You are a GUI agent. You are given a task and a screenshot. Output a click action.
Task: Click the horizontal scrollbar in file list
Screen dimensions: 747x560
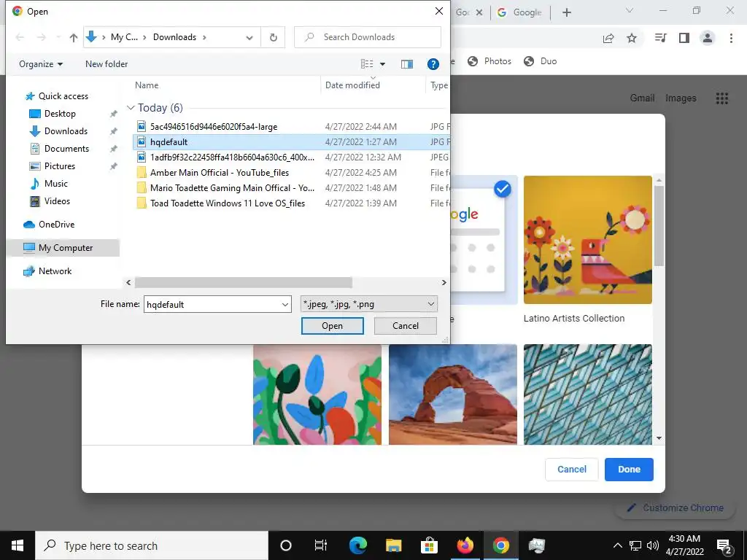pos(244,282)
